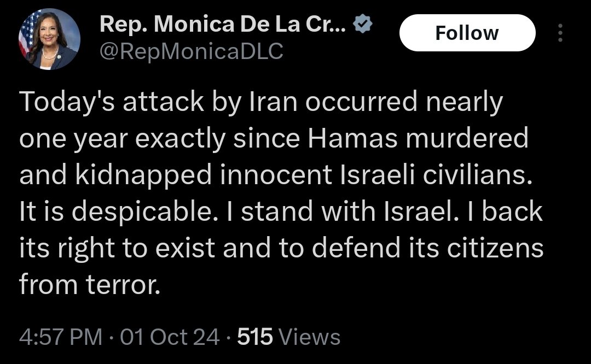Open Rep. Monica's profile picture

click(49, 39)
